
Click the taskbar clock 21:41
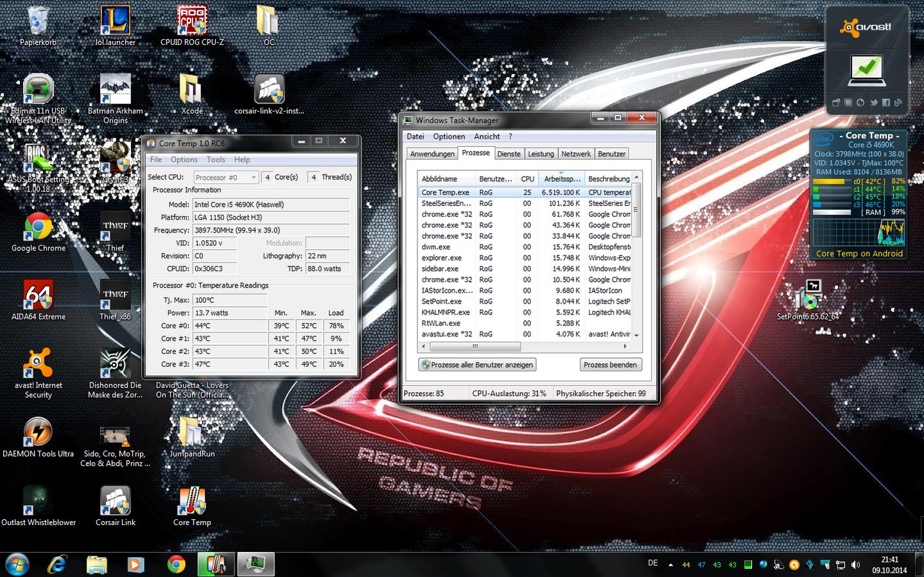pyautogui.click(x=889, y=560)
